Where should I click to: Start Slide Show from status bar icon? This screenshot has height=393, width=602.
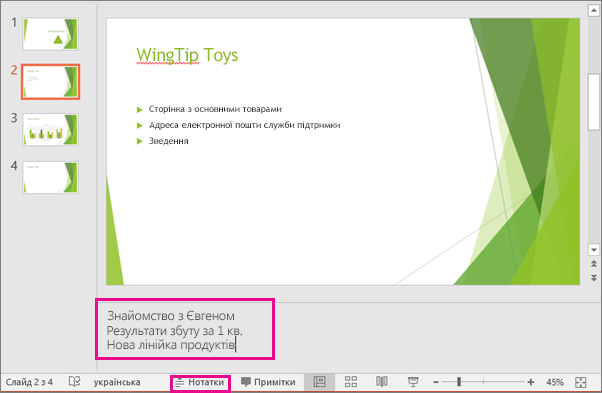tap(413, 381)
